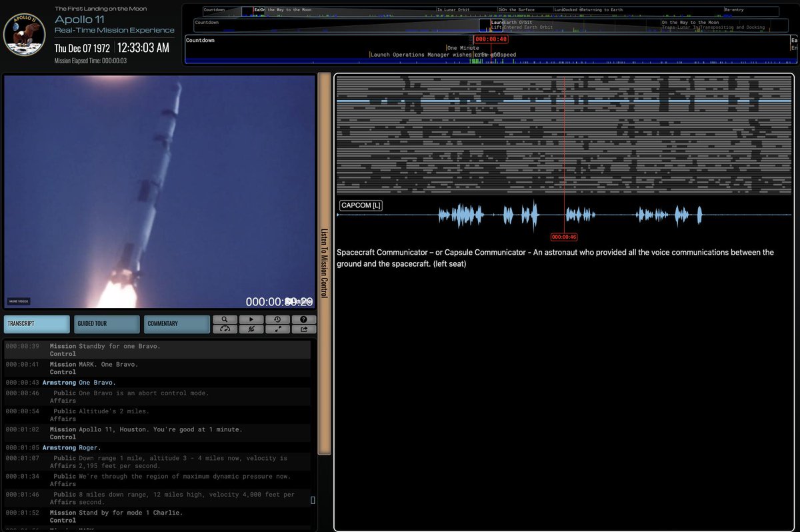Open the Guided Tour tab
800x532 pixels.
click(107, 324)
